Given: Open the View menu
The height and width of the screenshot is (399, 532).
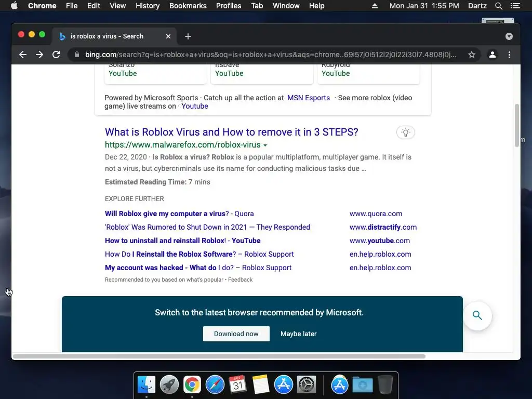Looking at the screenshot, I should pos(118,6).
